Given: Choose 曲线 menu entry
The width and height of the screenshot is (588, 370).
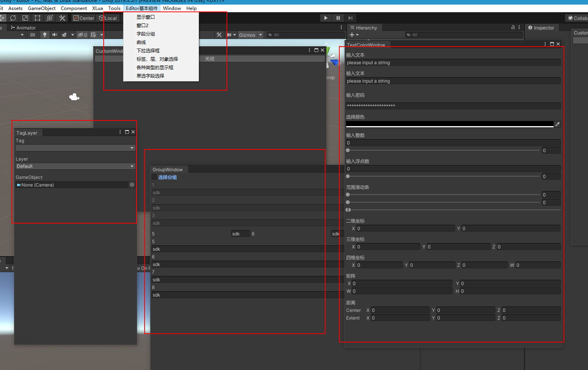Looking at the screenshot, I should (x=161, y=42).
